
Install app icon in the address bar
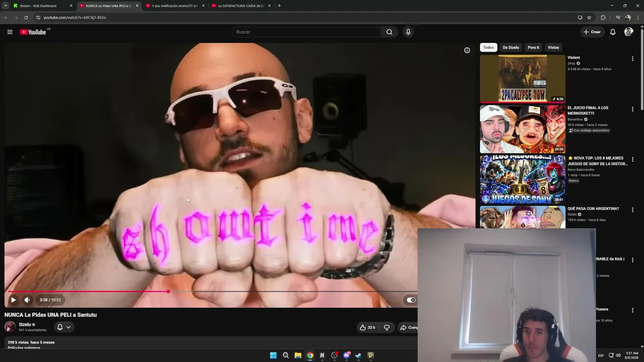[580, 17]
